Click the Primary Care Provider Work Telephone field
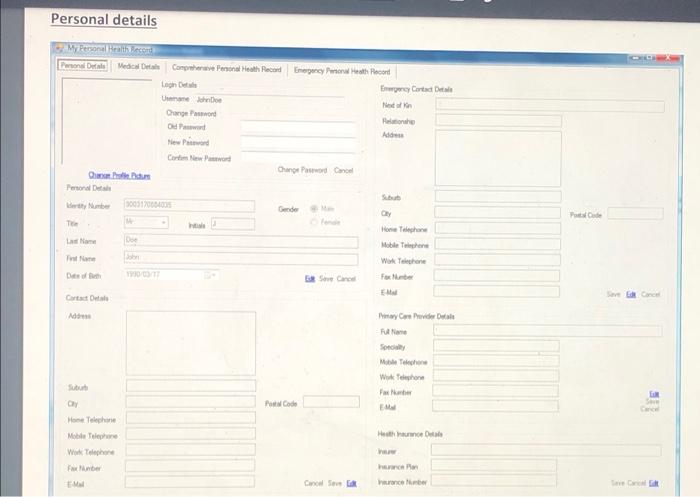 tap(496, 376)
